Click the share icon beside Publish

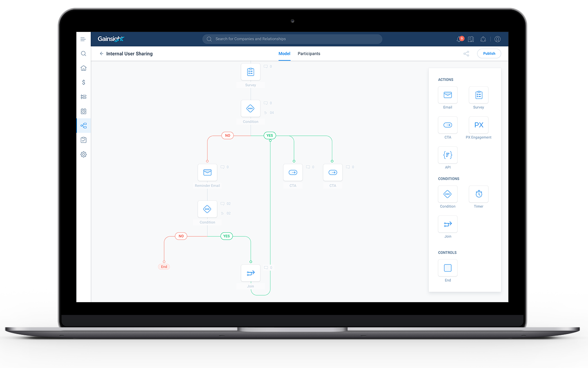pyautogui.click(x=466, y=54)
